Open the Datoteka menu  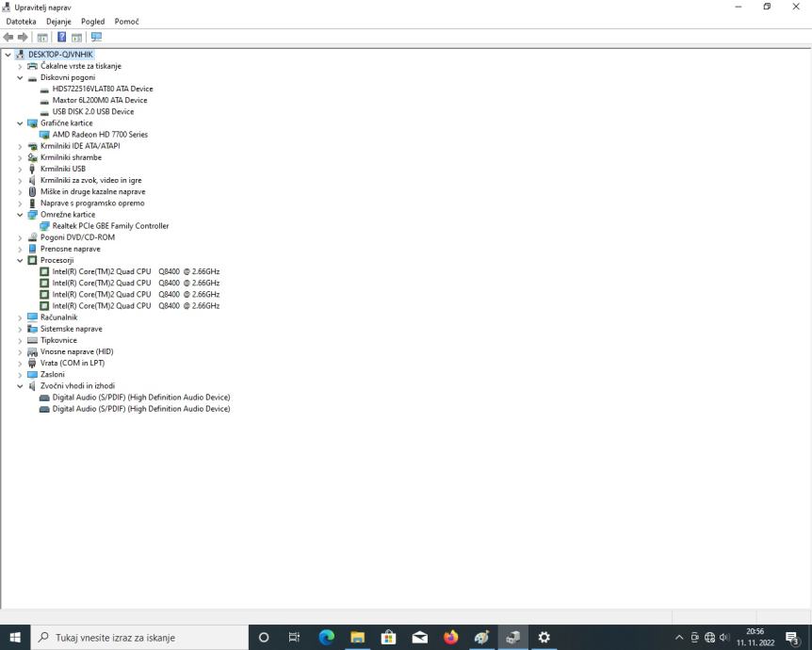(22, 22)
